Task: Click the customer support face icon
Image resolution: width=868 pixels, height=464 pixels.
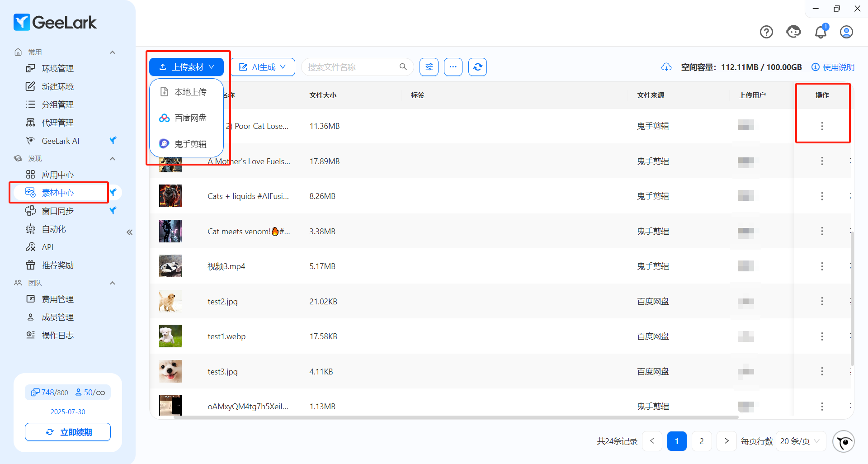Action: [793, 32]
